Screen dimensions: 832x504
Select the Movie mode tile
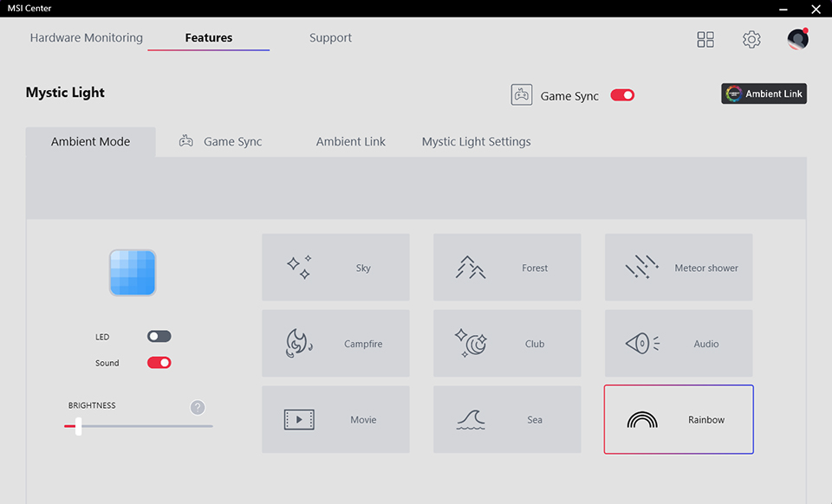335,419
